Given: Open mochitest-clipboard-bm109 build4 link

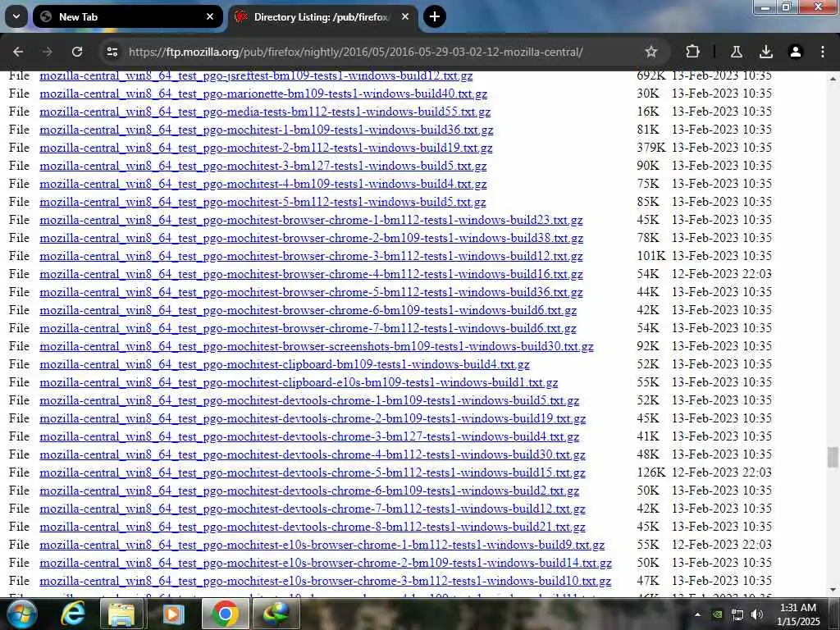Looking at the screenshot, I should [x=285, y=364].
